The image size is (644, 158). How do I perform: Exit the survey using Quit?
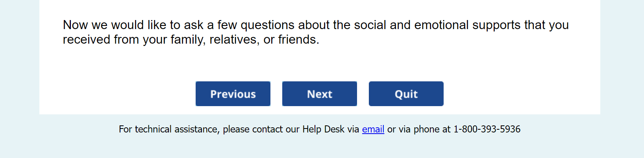pos(406,94)
